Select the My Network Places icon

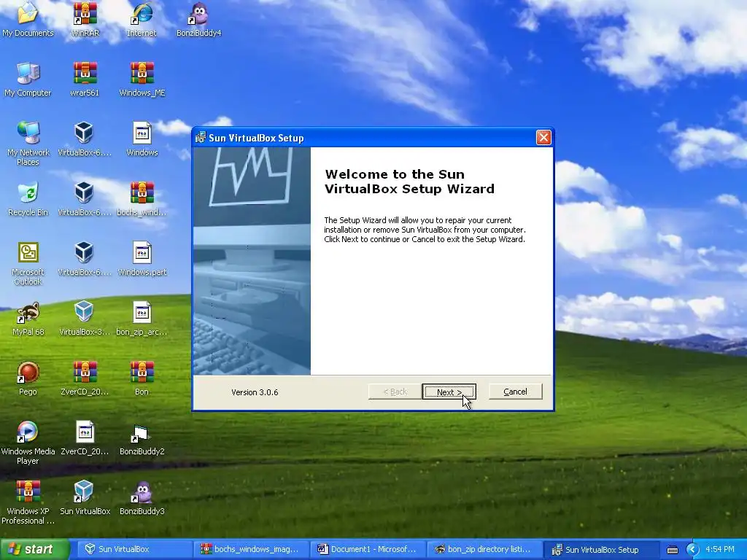(28, 143)
